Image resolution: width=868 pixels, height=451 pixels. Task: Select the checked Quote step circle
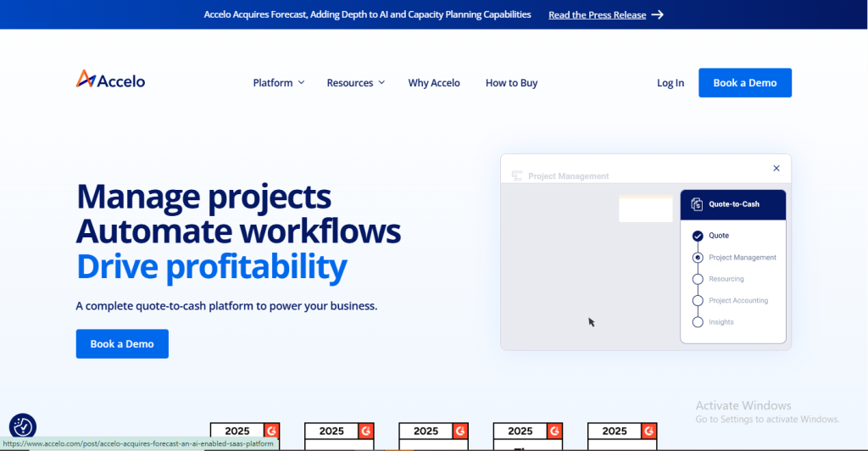point(698,236)
